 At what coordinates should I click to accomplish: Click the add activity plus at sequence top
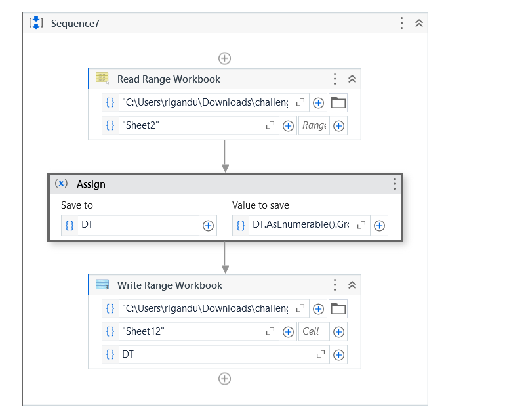click(x=224, y=58)
